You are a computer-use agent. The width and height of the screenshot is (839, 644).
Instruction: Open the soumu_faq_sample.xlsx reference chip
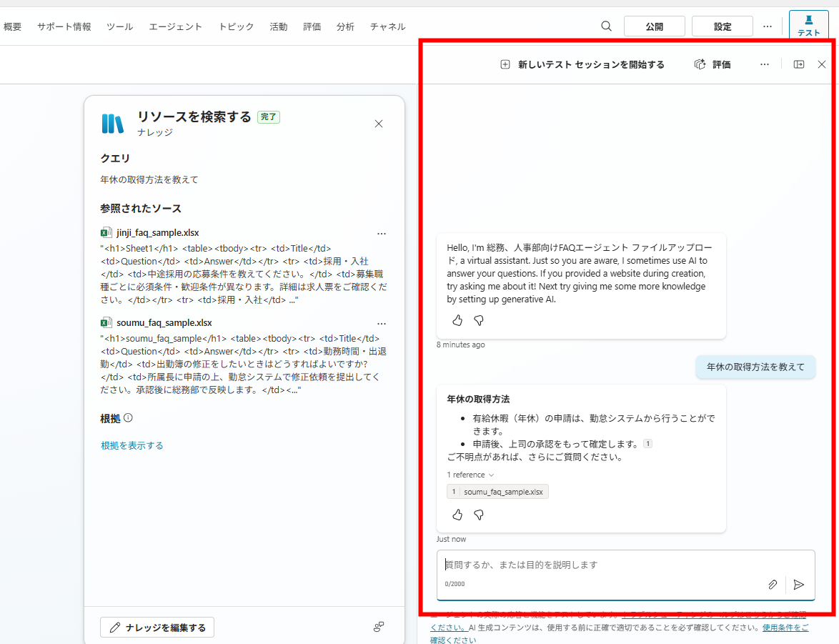coord(497,492)
